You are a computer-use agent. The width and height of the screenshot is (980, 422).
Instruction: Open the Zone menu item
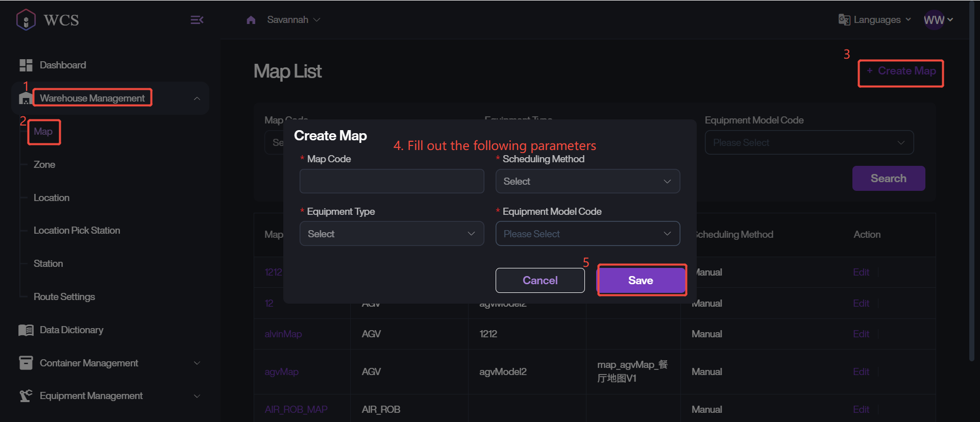pyautogui.click(x=44, y=165)
